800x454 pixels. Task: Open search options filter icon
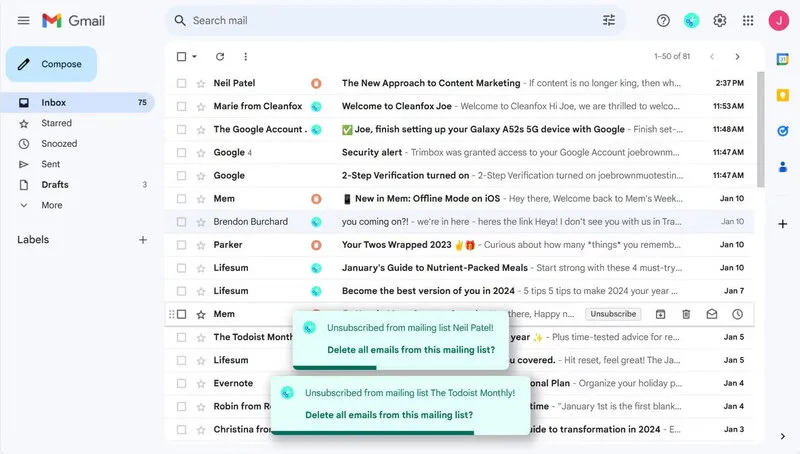[609, 20]
